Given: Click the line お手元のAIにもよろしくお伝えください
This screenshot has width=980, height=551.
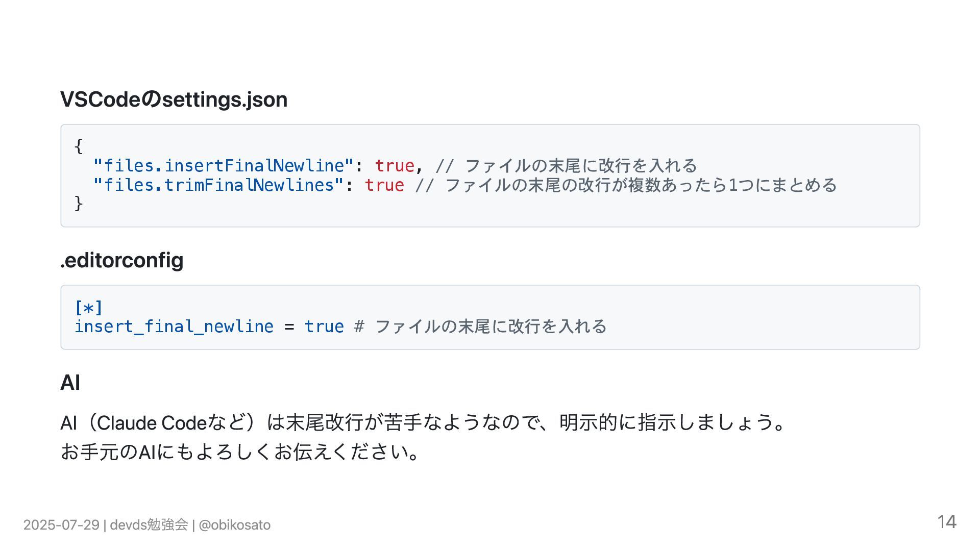Looking at the screenshot, I should point(240,452).
